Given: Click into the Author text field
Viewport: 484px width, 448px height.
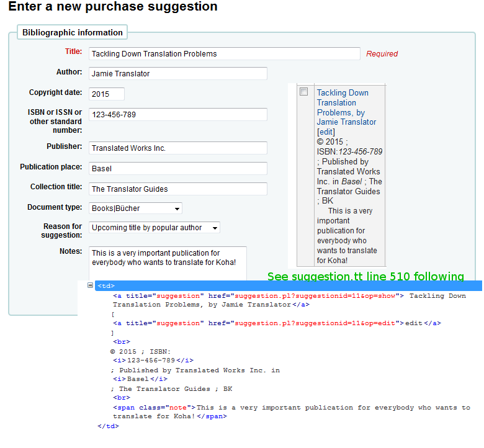Looking at the screenshot, I should tap(177, 73).
